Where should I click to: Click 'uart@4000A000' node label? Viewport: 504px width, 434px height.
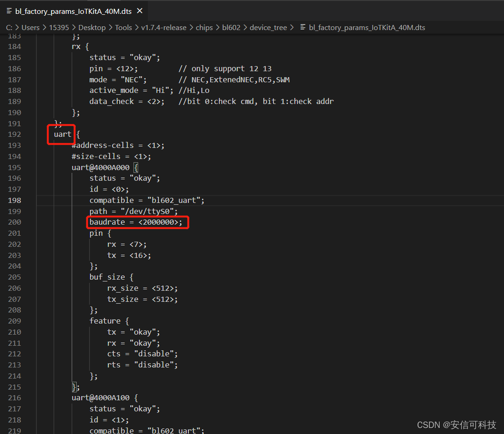101,167
